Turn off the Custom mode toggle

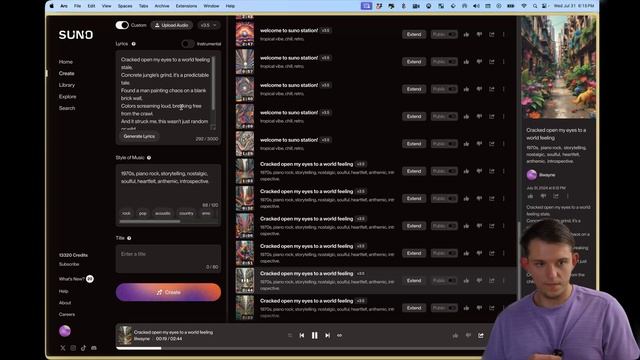pyautogui.click(x=122, y=25)
